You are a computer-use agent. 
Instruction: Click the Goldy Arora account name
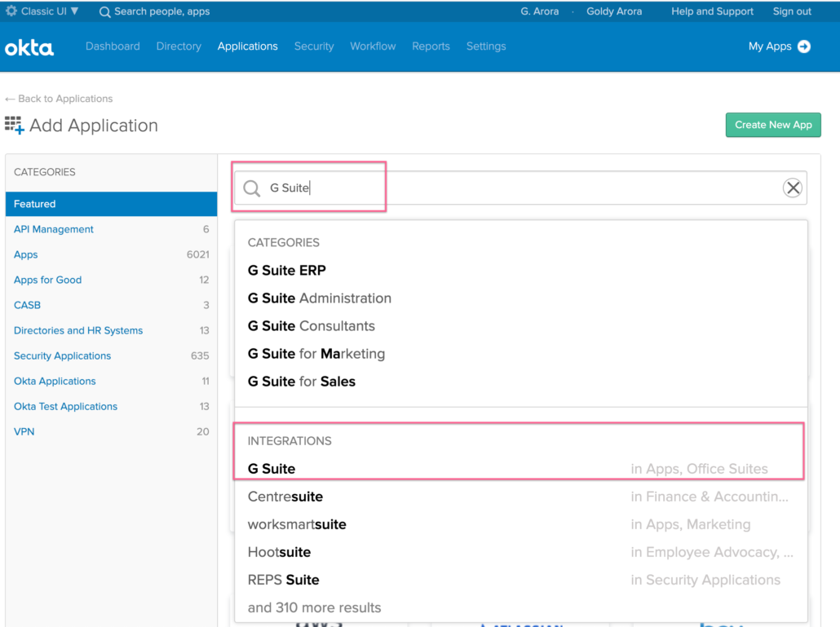614,11
